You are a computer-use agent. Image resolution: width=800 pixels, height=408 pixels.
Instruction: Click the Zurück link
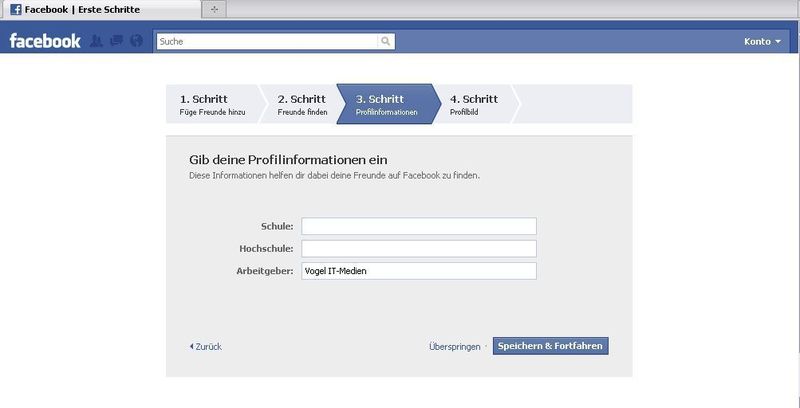tap(206, 346)
